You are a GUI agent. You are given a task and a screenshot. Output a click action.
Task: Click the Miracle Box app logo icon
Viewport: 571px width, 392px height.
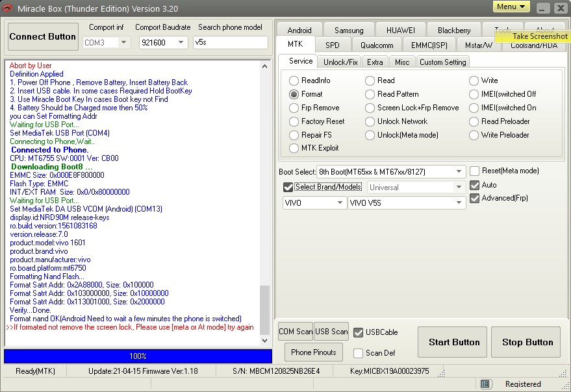coord(7,8)
